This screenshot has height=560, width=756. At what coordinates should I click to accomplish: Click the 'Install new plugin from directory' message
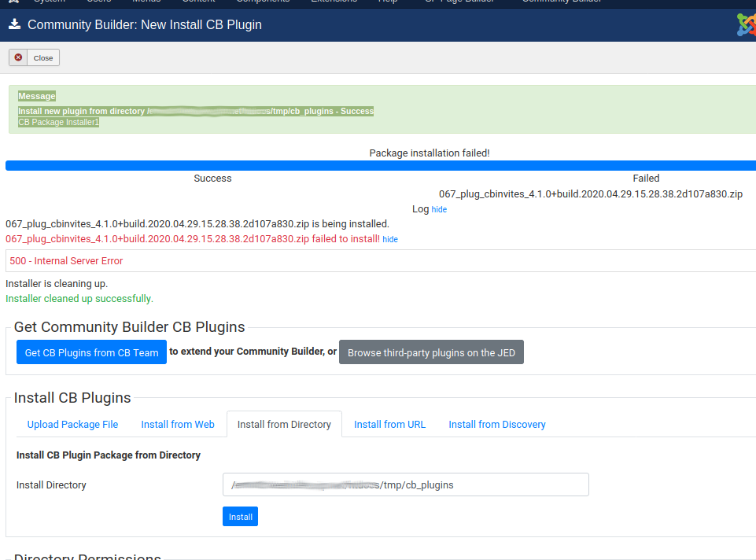pos(196,112)
